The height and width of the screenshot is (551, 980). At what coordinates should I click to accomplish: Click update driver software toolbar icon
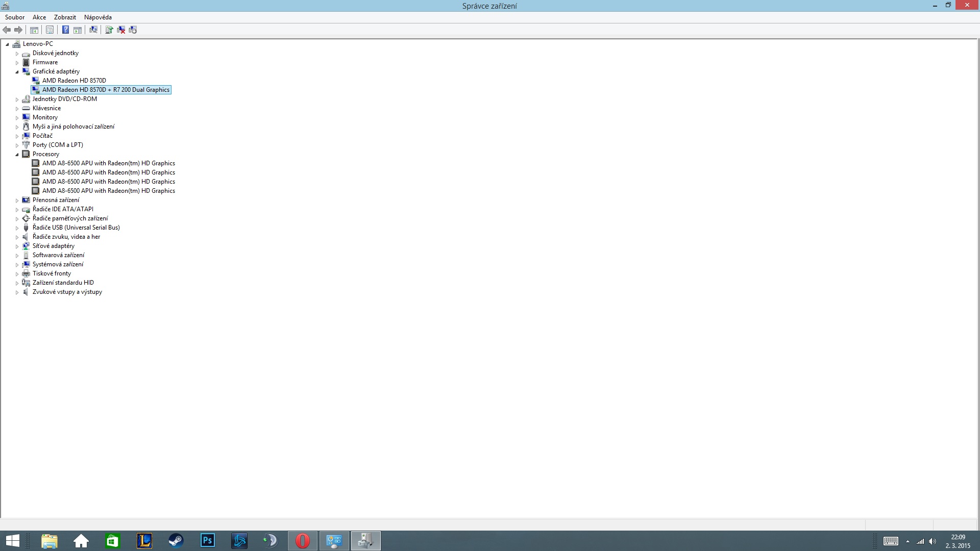point(109,30)
